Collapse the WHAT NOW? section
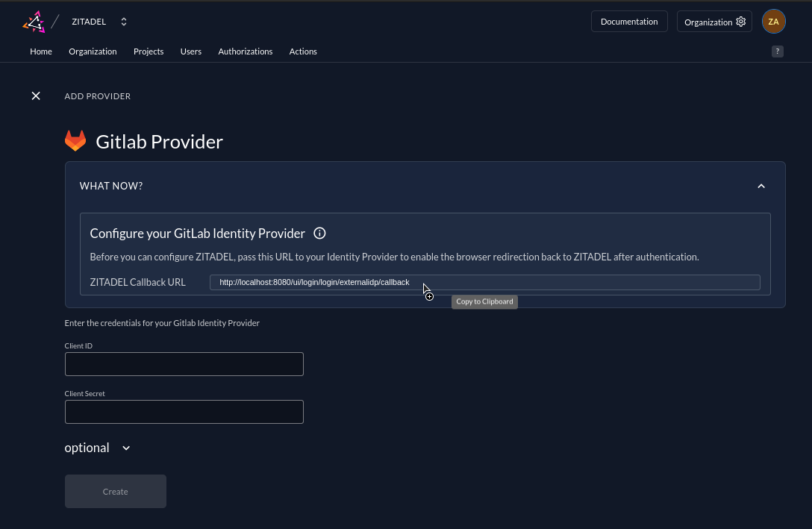The width and height of the screenshot is (812, 529). pos(761,186)
